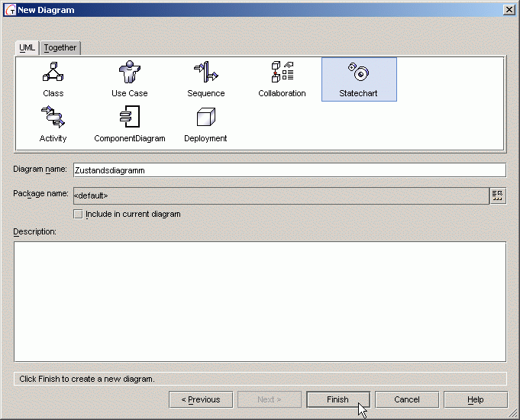
Task: Go back with Previous button
Action: tap(200, 399)
